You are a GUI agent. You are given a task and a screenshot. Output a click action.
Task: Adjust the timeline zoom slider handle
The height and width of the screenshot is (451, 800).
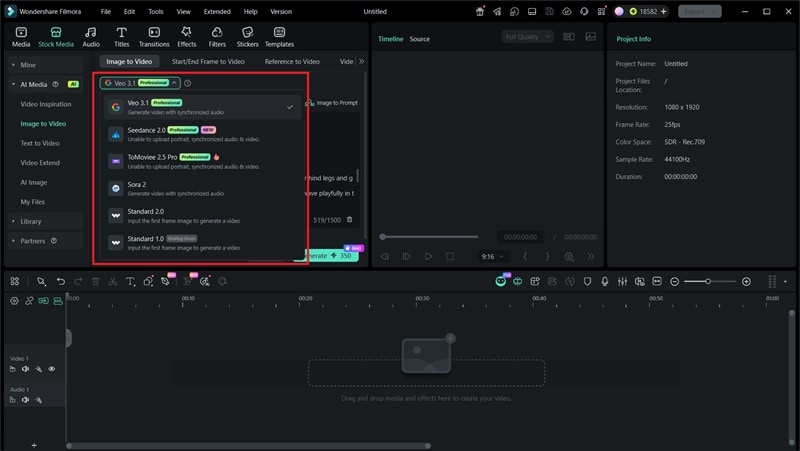click(x=708, y=282)
